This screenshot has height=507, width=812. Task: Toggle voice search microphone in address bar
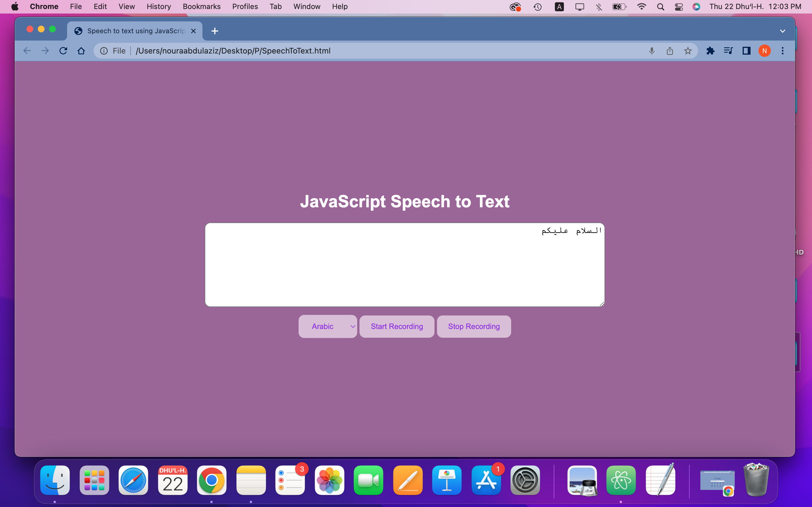pos(651,51)
